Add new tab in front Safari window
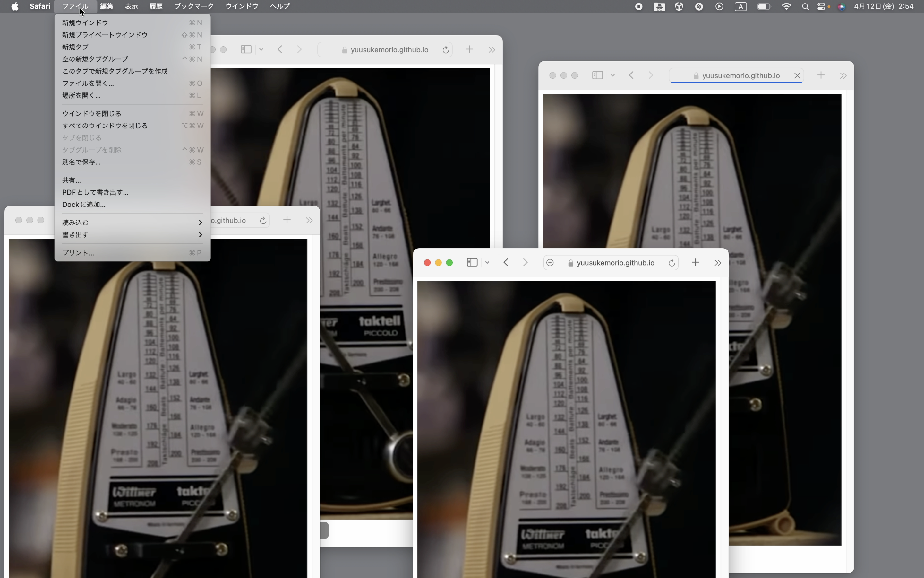This screenshot has height=578, width=924. pos(695,263)
